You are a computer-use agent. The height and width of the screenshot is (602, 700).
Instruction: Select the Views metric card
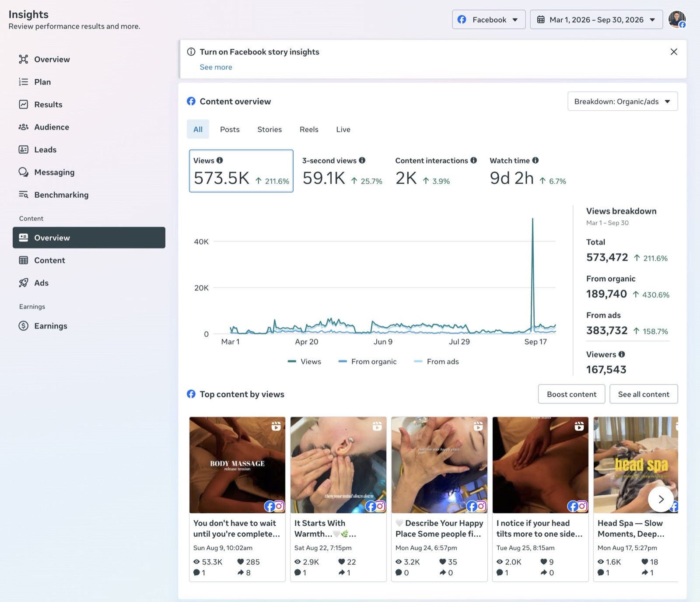click(241, 171)
